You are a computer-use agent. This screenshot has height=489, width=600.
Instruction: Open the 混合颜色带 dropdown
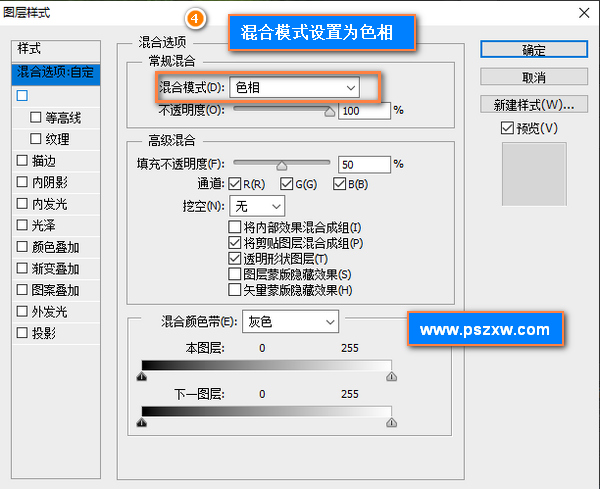pos(291,321)
